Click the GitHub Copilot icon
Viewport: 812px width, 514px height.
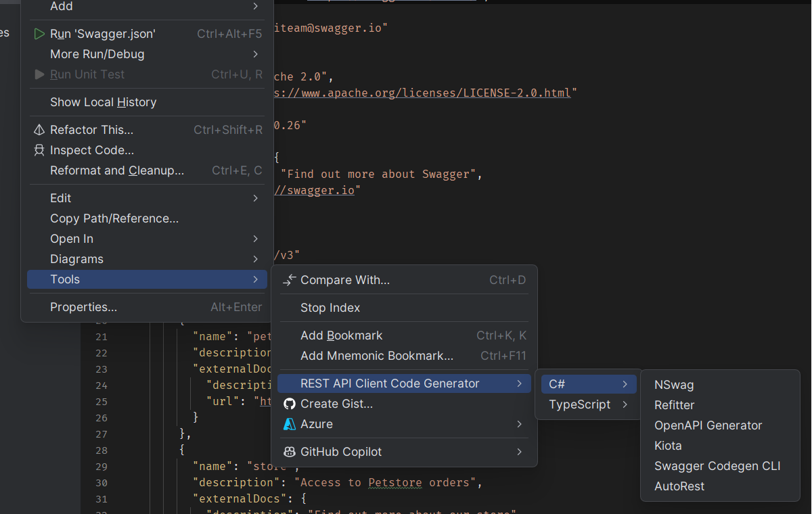pos(290,452)
